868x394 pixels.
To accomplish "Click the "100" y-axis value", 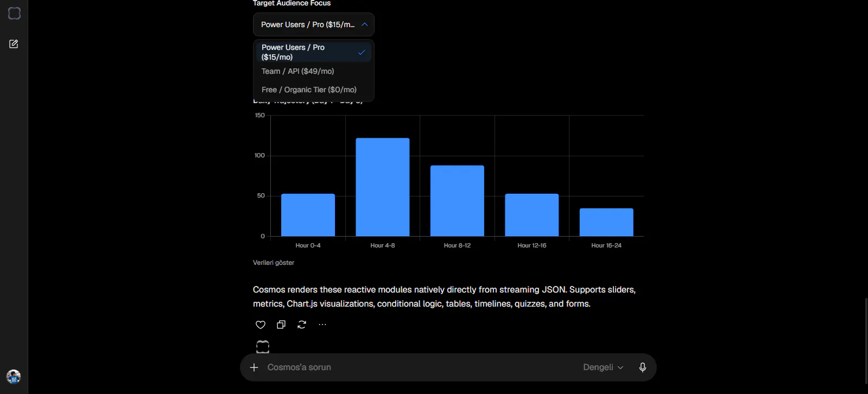I will pyautogui.click(x=260, y=156).
